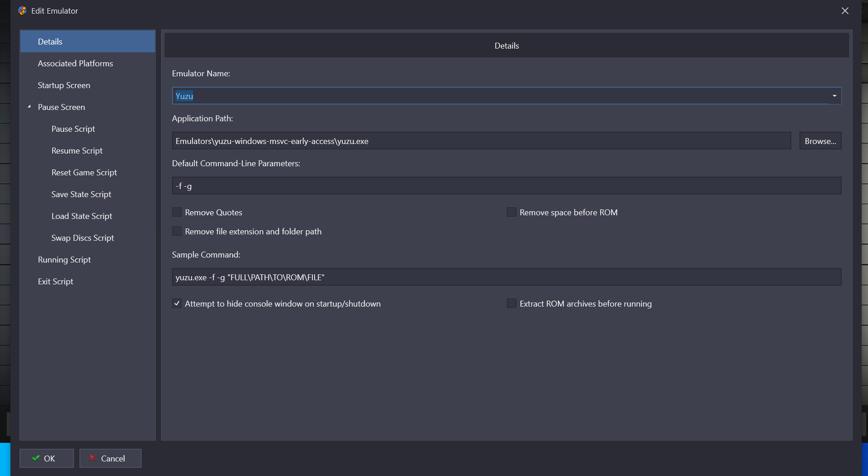Select the Details section in sidebar

pos(88,41)
